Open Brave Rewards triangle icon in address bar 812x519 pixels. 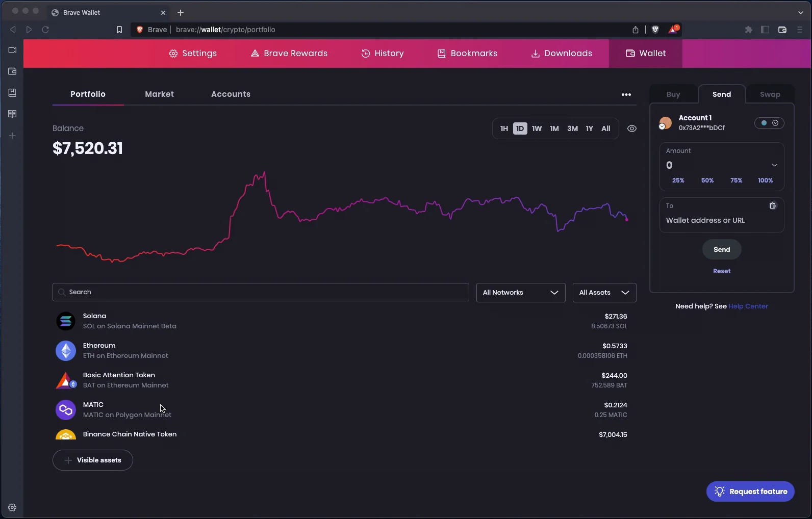point(673,30)
